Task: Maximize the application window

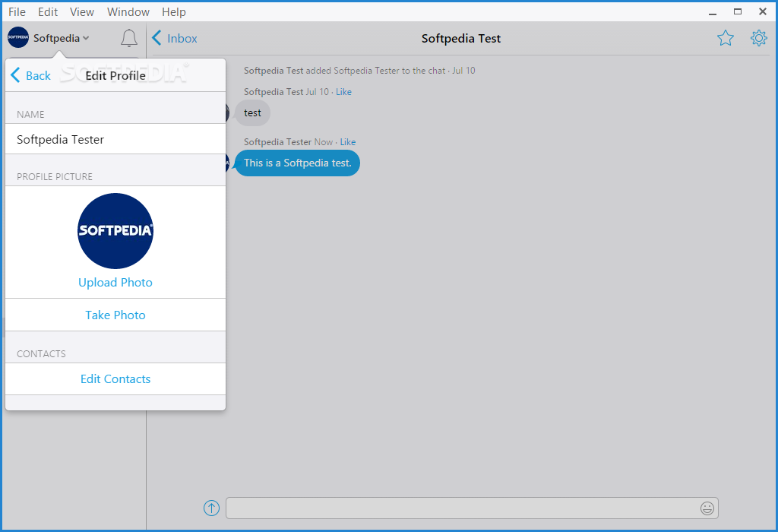Action: click(738, 12)
